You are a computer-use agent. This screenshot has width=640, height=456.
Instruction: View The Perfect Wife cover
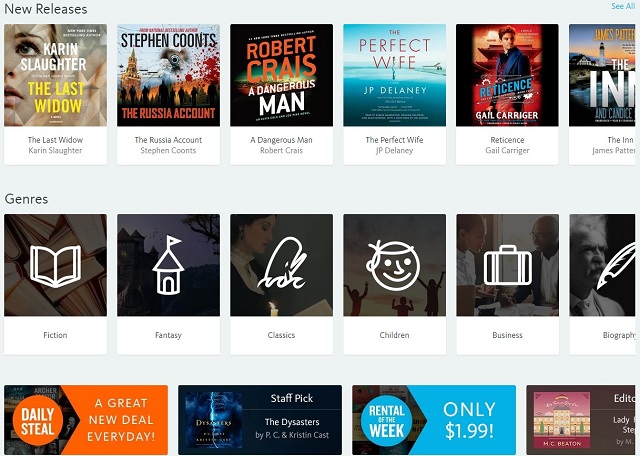click(x=394, y=75)
